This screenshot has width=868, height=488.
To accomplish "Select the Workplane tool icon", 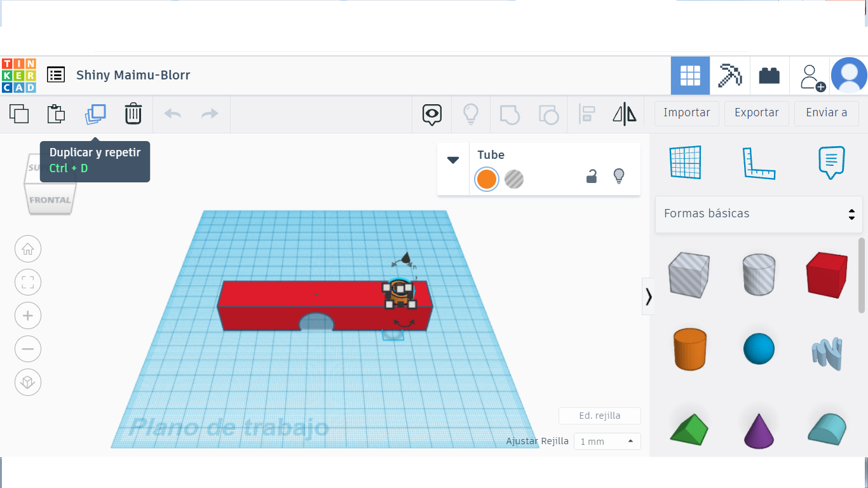I will [685, 163].
